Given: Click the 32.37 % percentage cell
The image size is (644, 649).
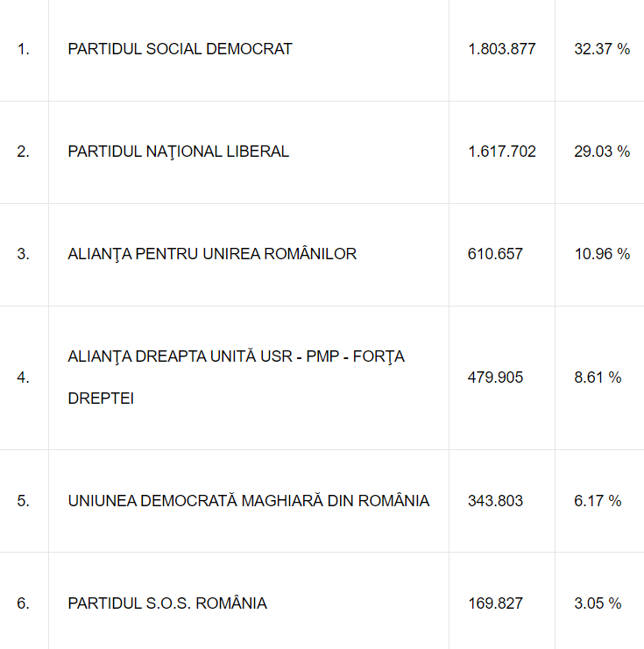Looking at the screenshot, I should pos(602,49).
